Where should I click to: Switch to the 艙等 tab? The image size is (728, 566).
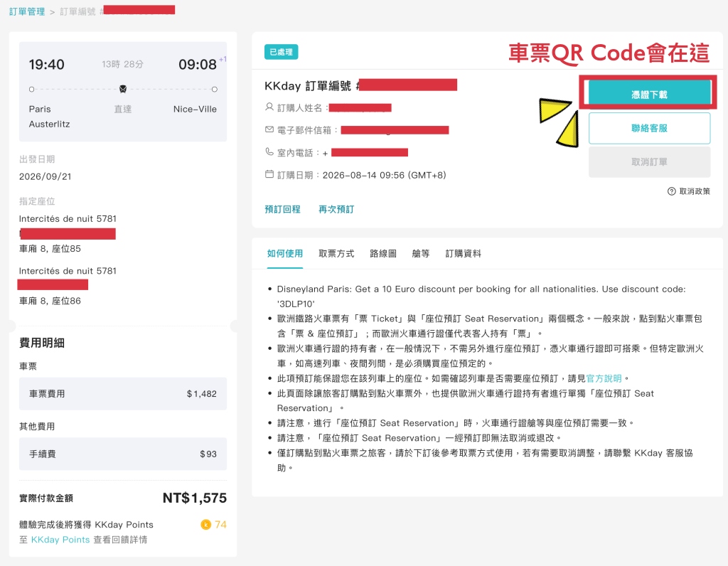(x=421, y=254)
